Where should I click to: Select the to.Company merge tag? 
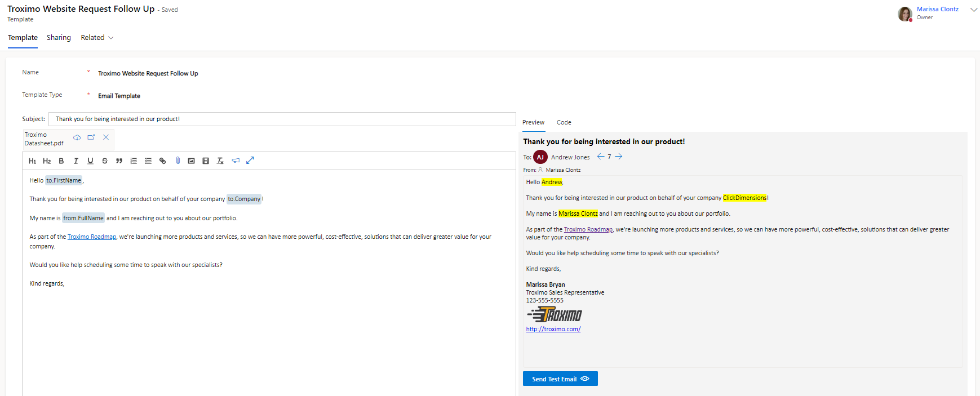(x=244, y=199)
